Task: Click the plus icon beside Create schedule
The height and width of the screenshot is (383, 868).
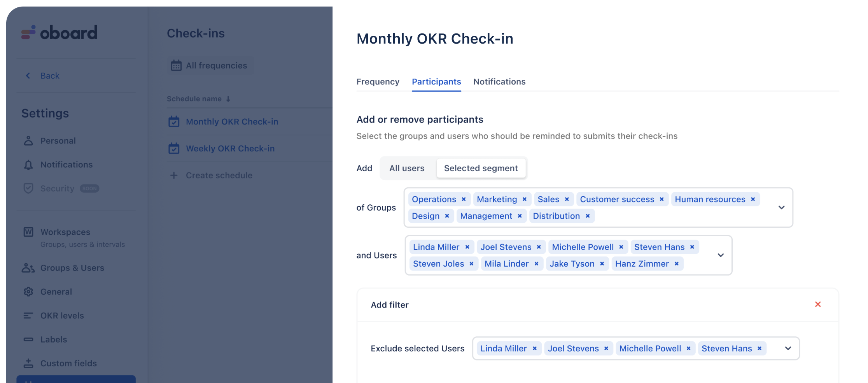Action: tap(174, 175)
